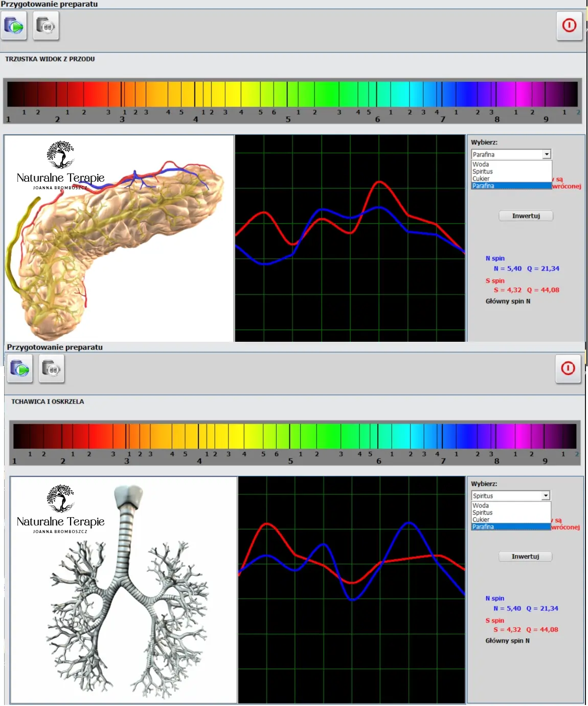Screen dimensions: 588x706
Task: Choose Woda in the top dropdown list
Action: pyautogui.click(x=511, y=164)
